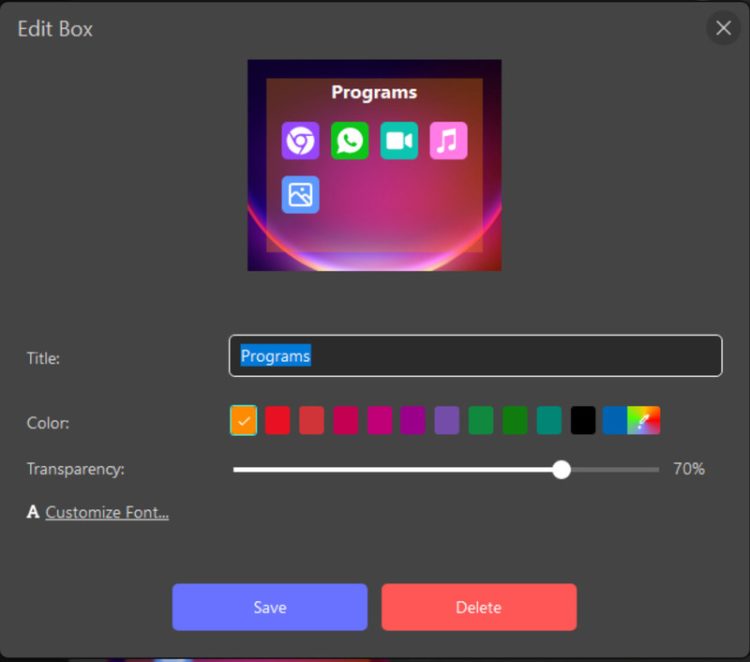Open the Customize Font link
750x662 pixels.
(x=107, y=513)
